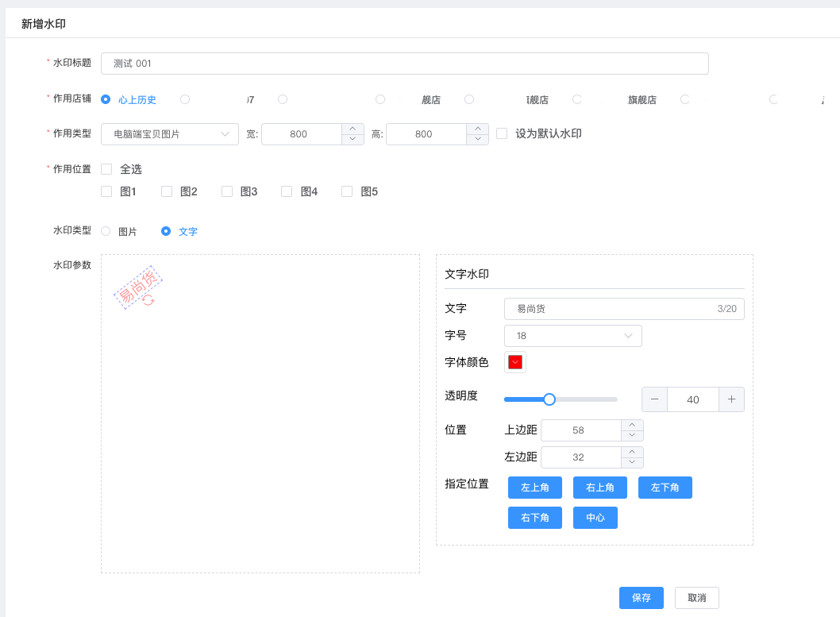Increase the 上边距 value with up arrow
This screenshot has height=617, width=840.
[632, 426]
